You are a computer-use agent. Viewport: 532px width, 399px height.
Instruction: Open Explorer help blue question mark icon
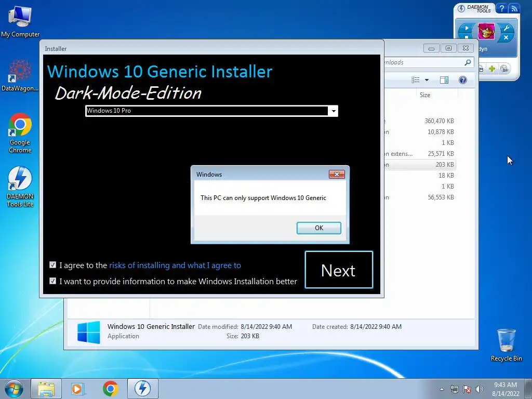[x=462, y=79]
